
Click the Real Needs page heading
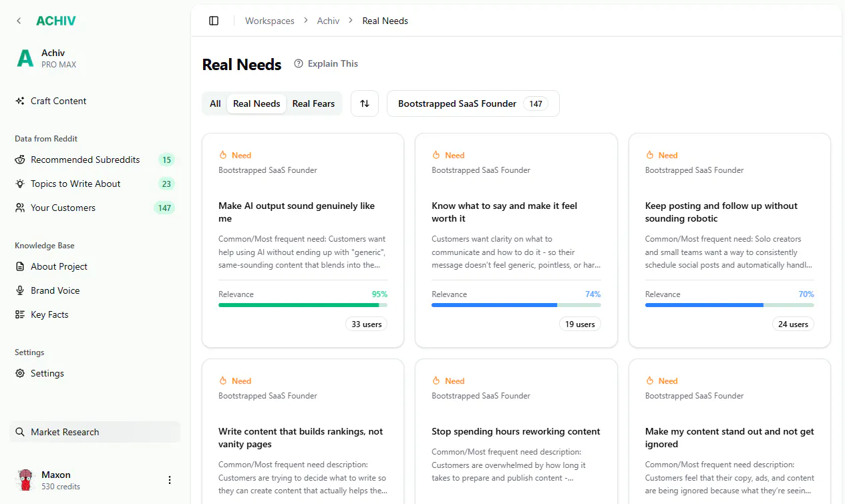pos(242,64)
